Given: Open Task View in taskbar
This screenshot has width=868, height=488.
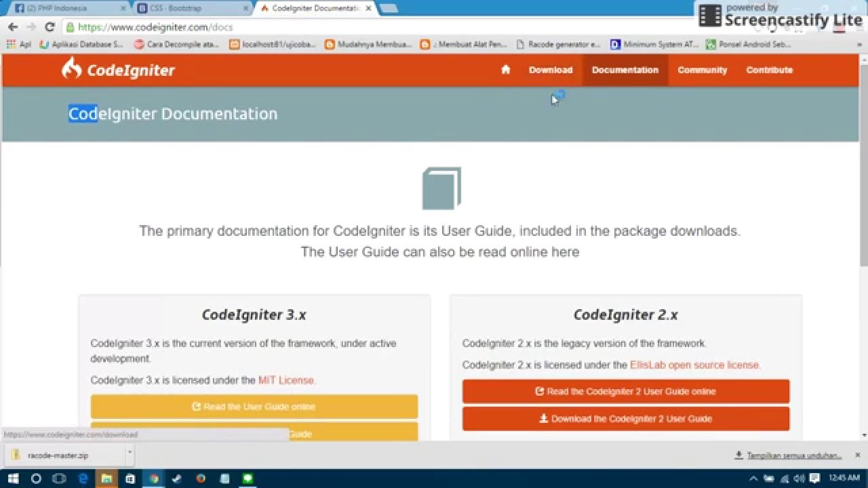Looking at the screenshot, I should pos(59,478).
